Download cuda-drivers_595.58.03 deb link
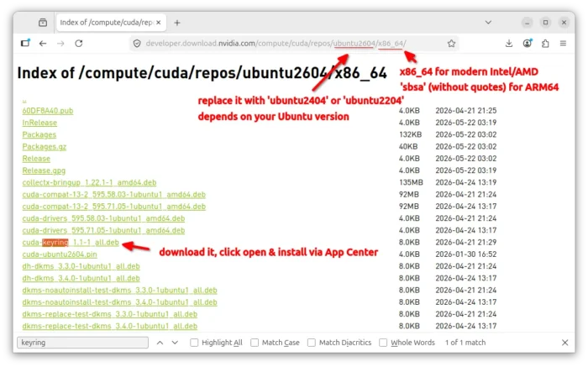The width and height of the screenshot is (588, 367). point(103,218)
